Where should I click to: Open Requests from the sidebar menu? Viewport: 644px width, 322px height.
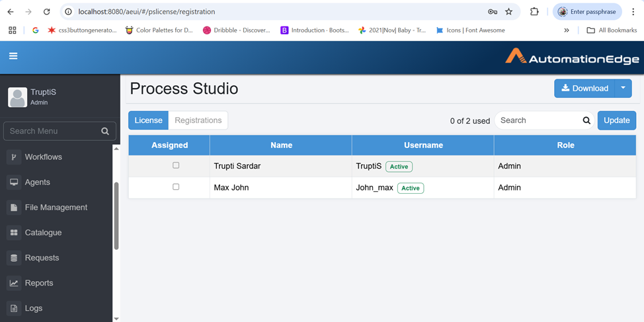(42, 258)
